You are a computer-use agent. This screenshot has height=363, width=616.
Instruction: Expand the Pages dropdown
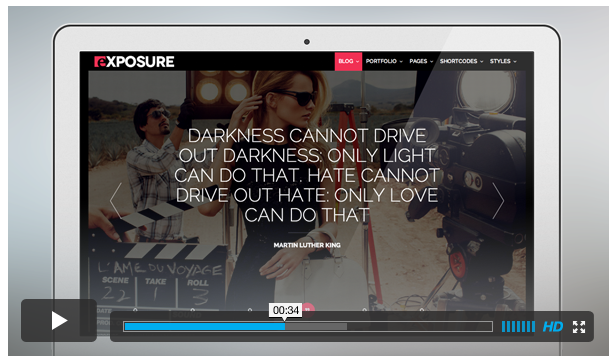tap(421, 61)
